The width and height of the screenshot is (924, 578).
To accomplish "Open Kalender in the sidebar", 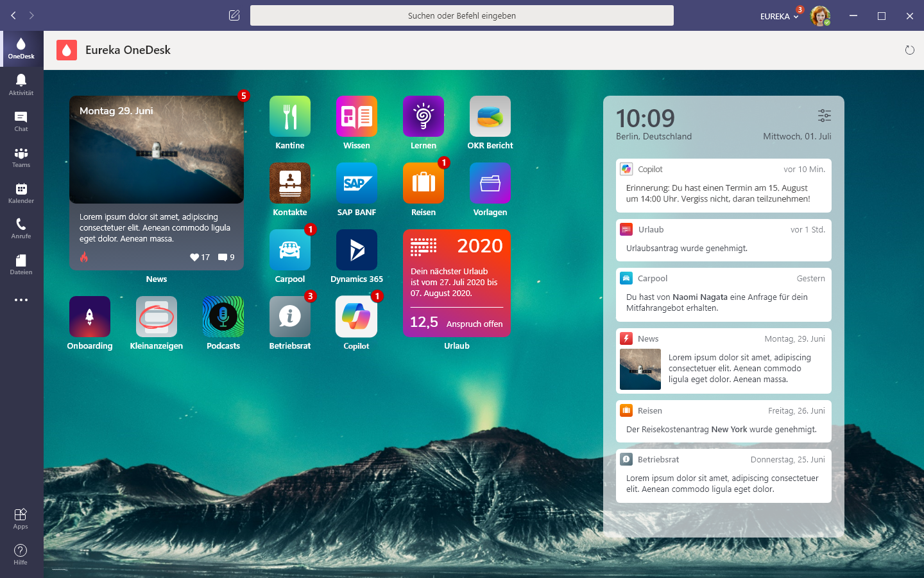I will [21, 193].
